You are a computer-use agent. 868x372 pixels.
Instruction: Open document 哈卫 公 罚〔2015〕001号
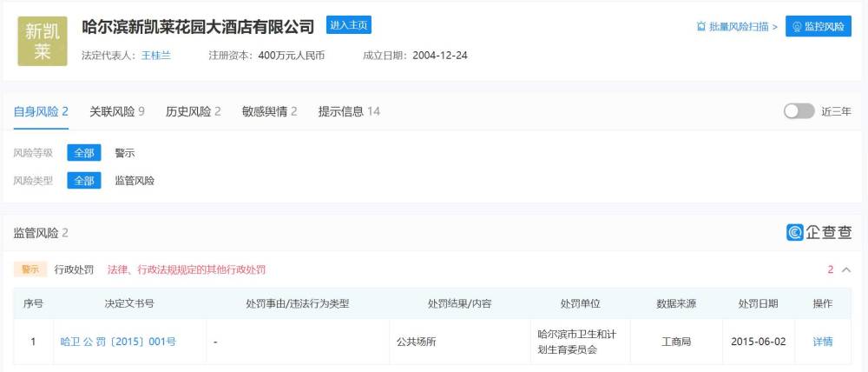118,342
